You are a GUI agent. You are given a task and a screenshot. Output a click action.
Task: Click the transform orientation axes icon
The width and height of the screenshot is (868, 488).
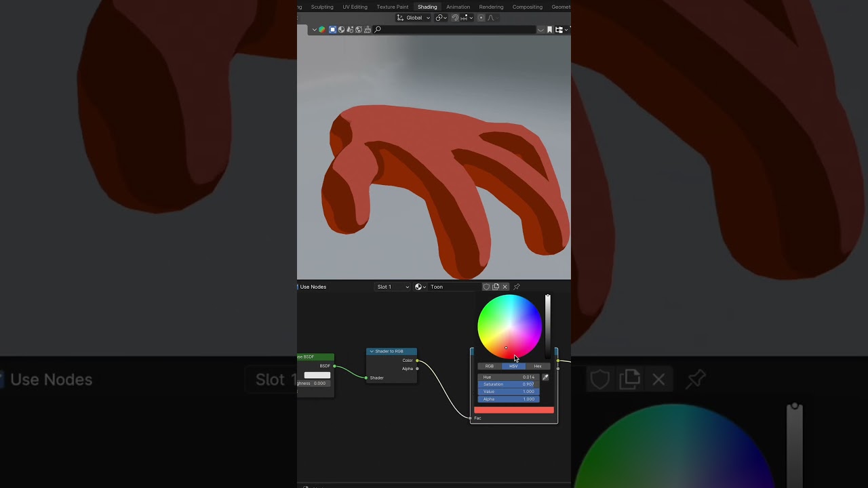400,18
